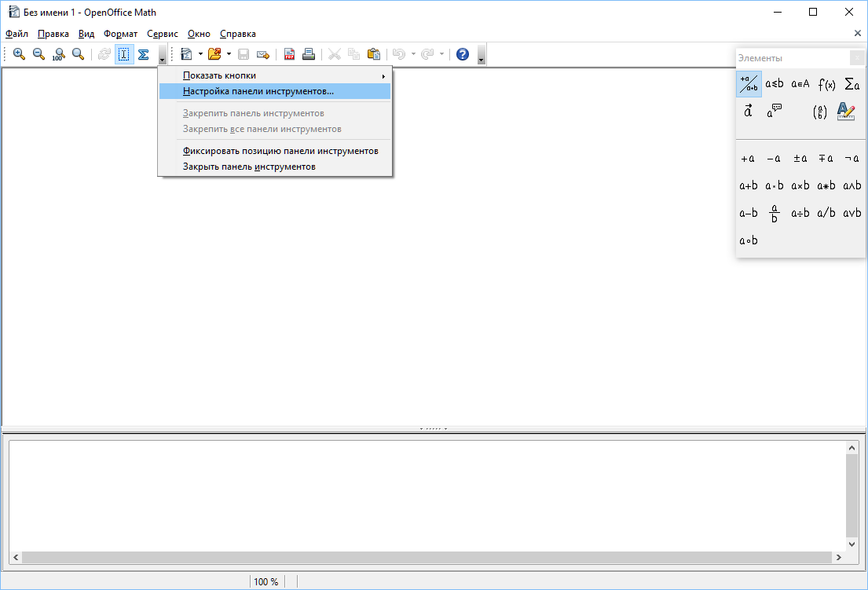Click the Redo arrow icon
The height and width of the screenshot is (590, 868).
click(x=427, y=54)
